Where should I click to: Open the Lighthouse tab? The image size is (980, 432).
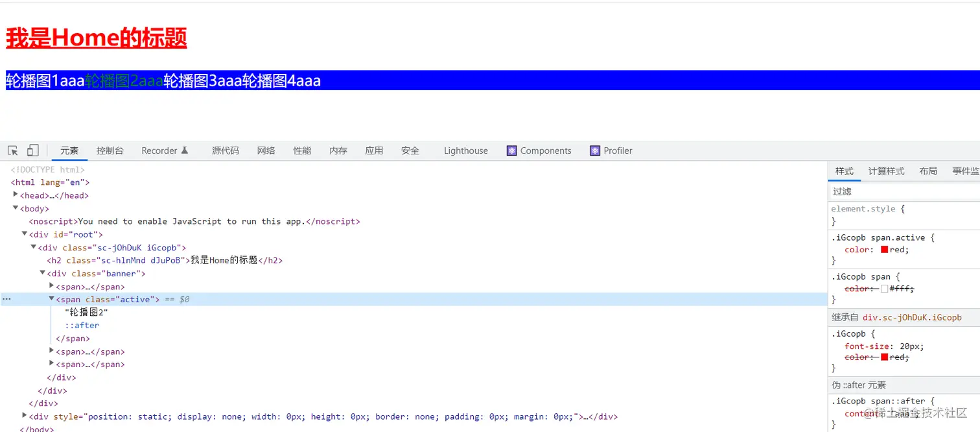coord(466,150)
